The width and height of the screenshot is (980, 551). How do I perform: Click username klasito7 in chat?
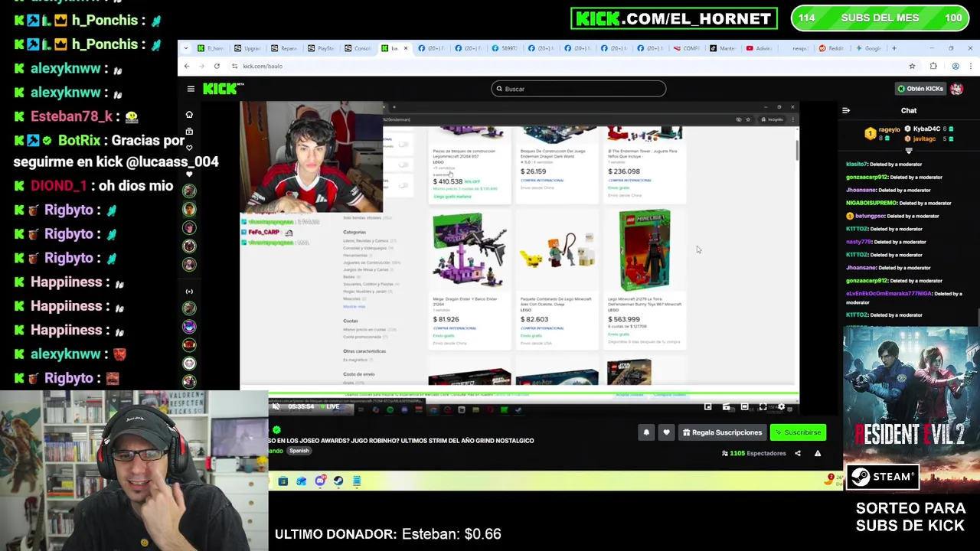tap(857, 165)
